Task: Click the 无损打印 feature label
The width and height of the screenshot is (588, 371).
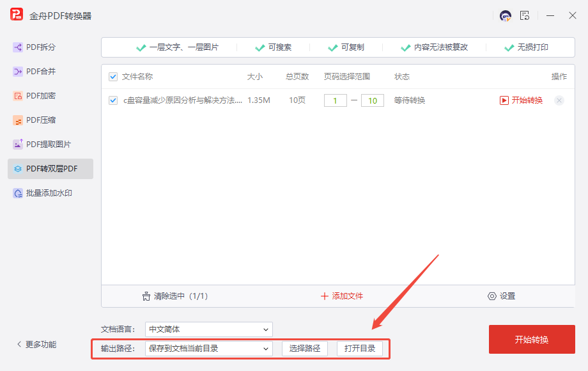Action: [x=533, y=47]
